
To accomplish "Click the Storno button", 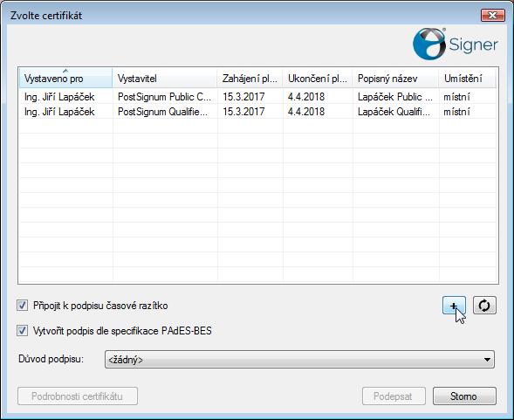I will pos(464,396).
